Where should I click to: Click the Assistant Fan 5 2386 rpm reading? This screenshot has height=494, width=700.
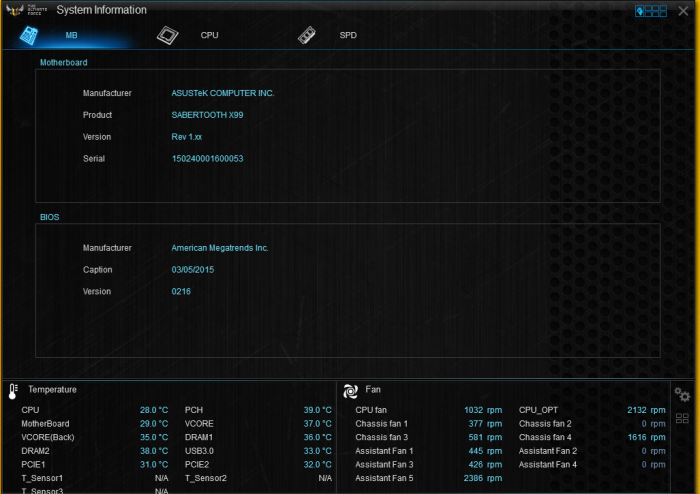483,478
